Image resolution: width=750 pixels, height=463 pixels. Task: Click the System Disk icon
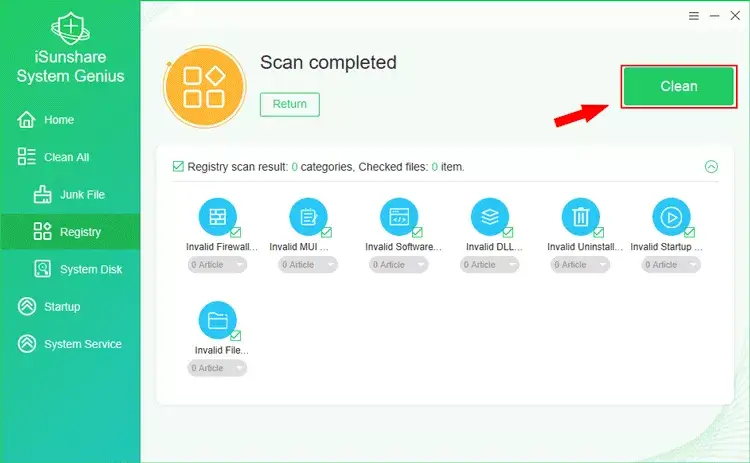[42, 269]
